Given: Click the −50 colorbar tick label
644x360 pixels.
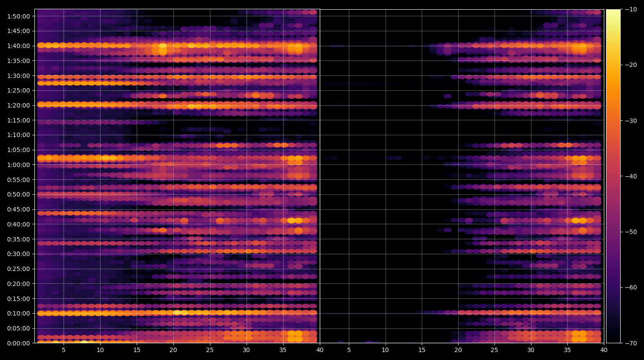Looking at the screenshot, I should pyautogui.click(x=631, y=232).
